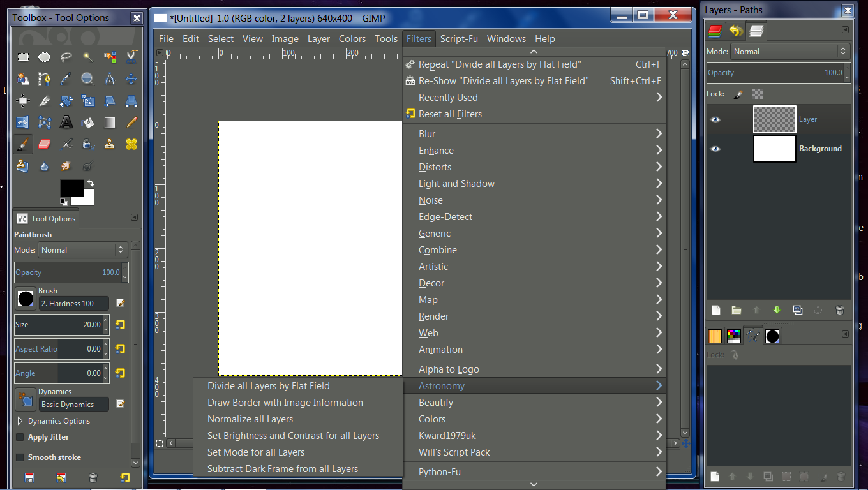Open the Layers panel configure menu arrow

(845, 29)
